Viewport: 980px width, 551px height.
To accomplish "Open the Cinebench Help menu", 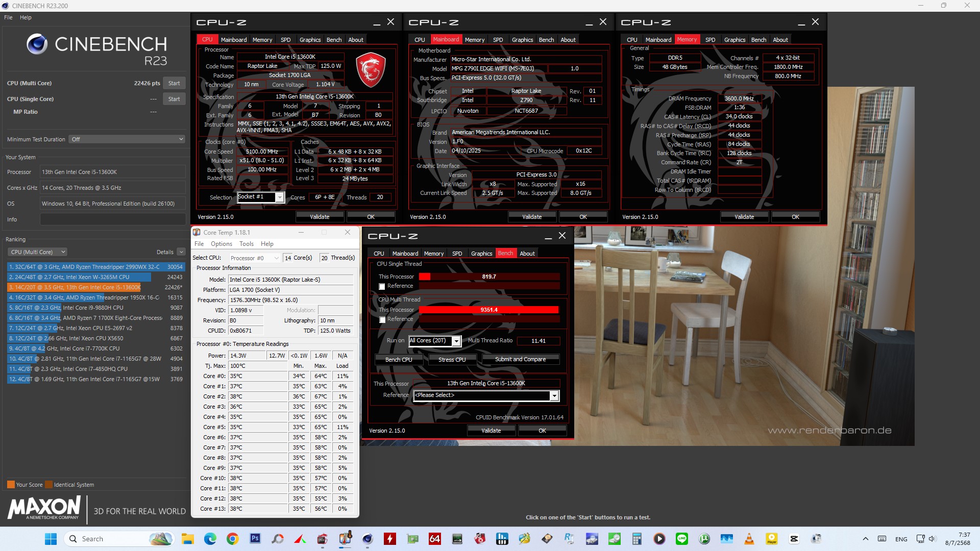I will coord(26,17).
